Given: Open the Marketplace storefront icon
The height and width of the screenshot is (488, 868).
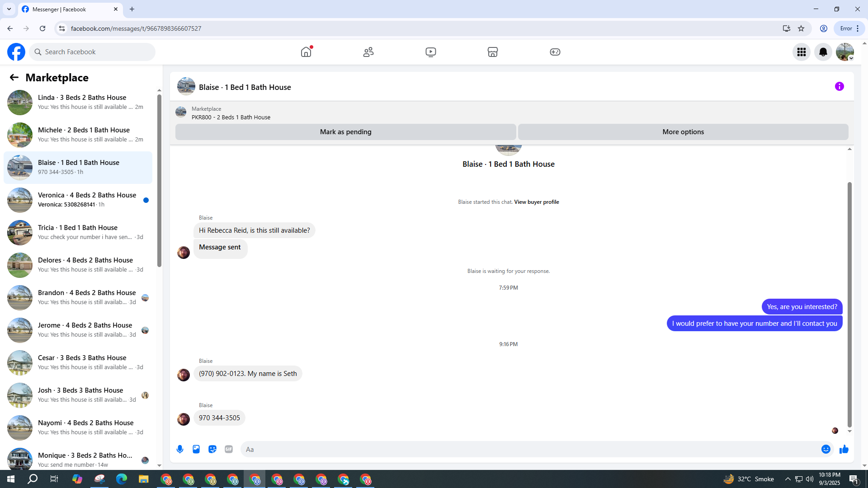Looking at the screenshot, I should [493, 52].
